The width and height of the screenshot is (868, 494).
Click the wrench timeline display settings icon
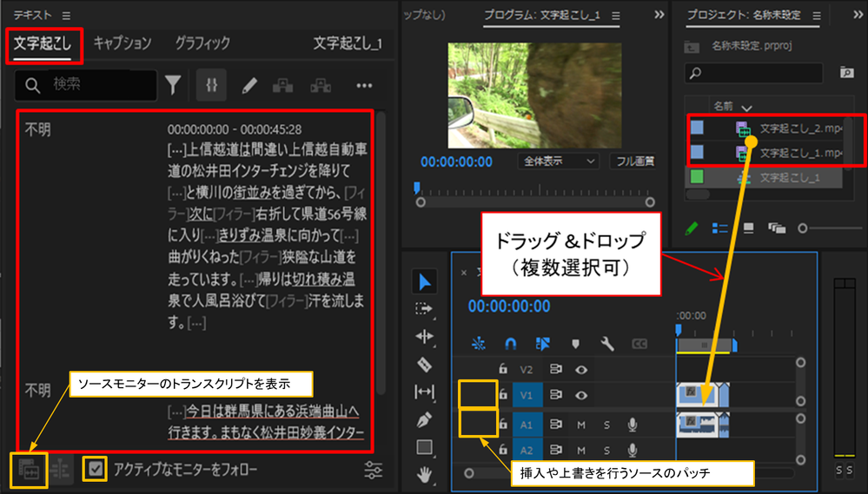[607, 344]
